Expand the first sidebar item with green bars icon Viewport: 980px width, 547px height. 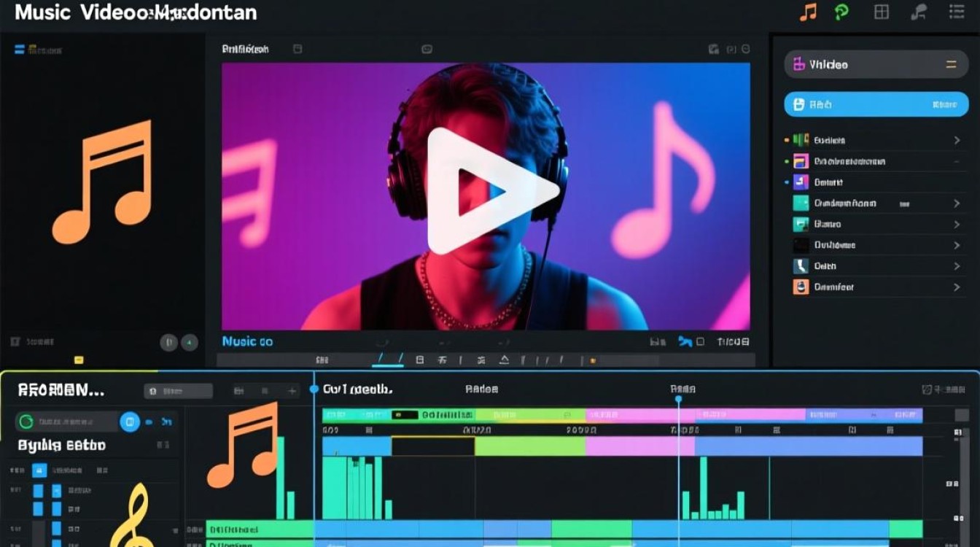point(876,140)
